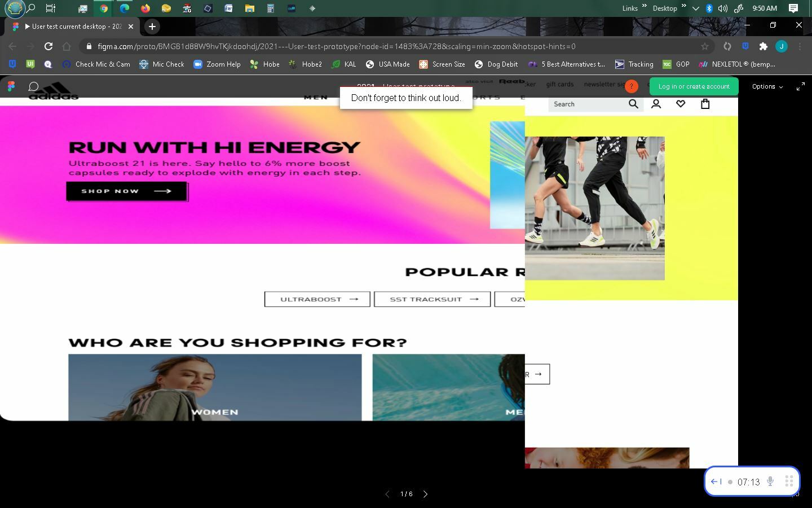Open the Hobe2 bookmark

click(x=304, y=64)
